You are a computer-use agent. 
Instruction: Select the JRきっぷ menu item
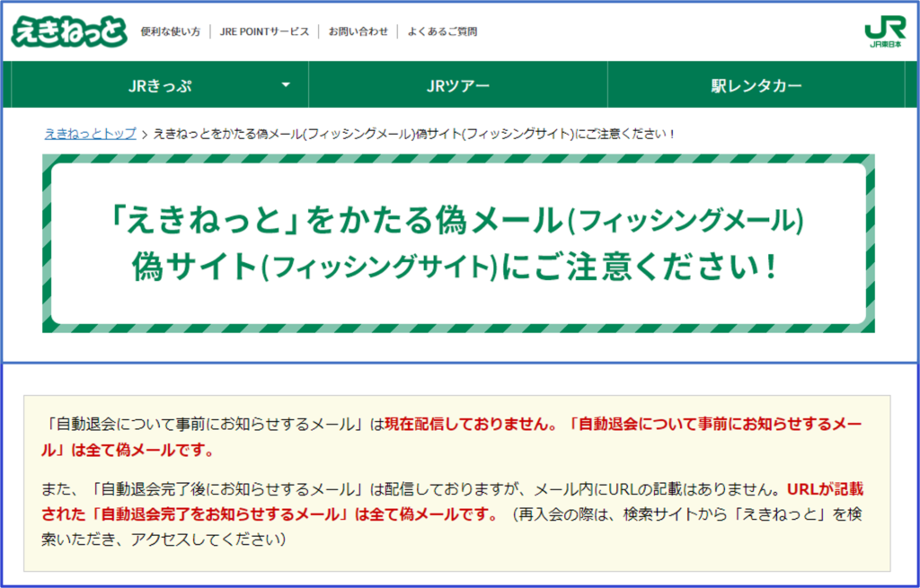pyautogui.click(x=160, y=85)
